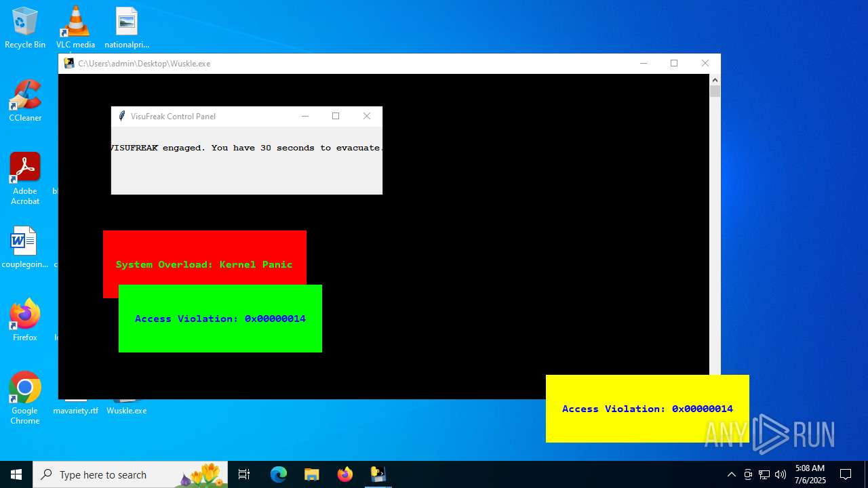Click the taskbar search box
This screenshot has width=868, height=488.
point(131,474)
